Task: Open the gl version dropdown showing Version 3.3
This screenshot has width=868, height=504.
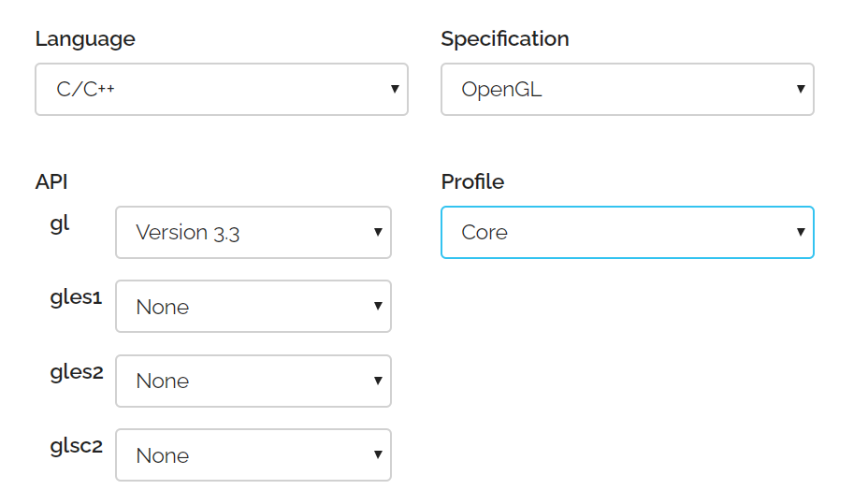Action: (253, 232)
